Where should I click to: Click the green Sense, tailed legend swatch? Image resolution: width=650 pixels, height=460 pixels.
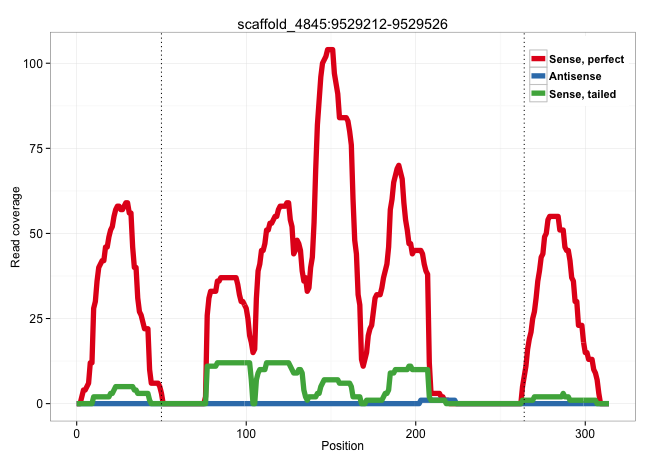click(538, 93)
